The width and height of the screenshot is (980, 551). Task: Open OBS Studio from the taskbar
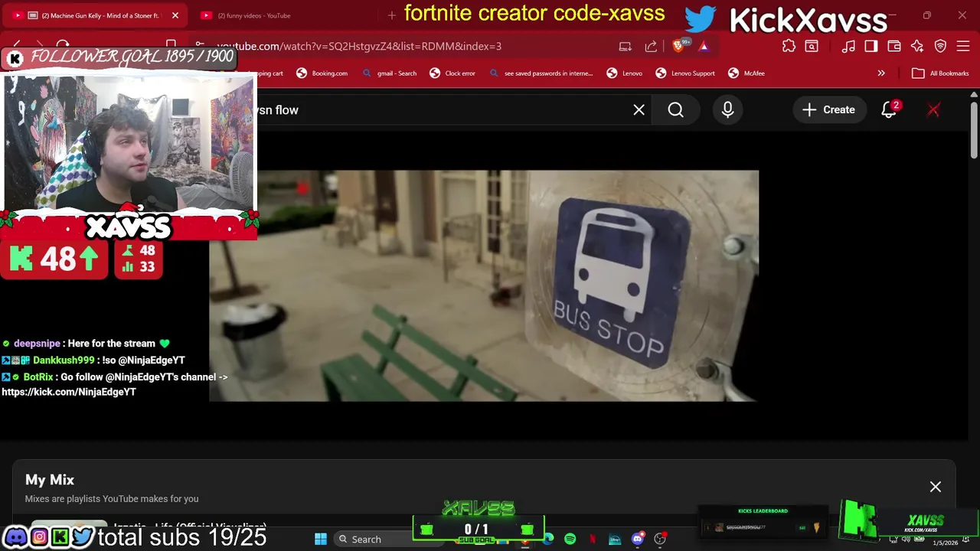click(x=660, y=540)
